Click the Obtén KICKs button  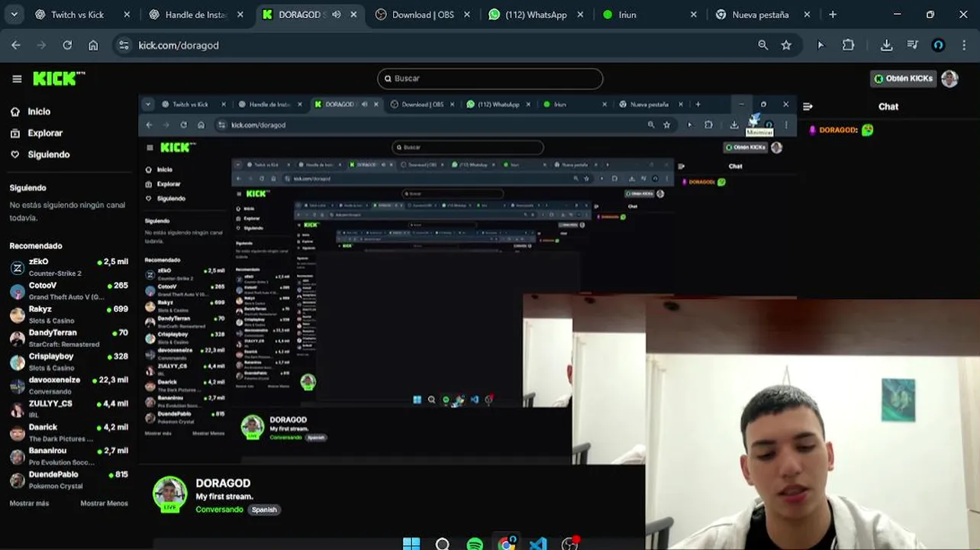[x=904, y=79]
